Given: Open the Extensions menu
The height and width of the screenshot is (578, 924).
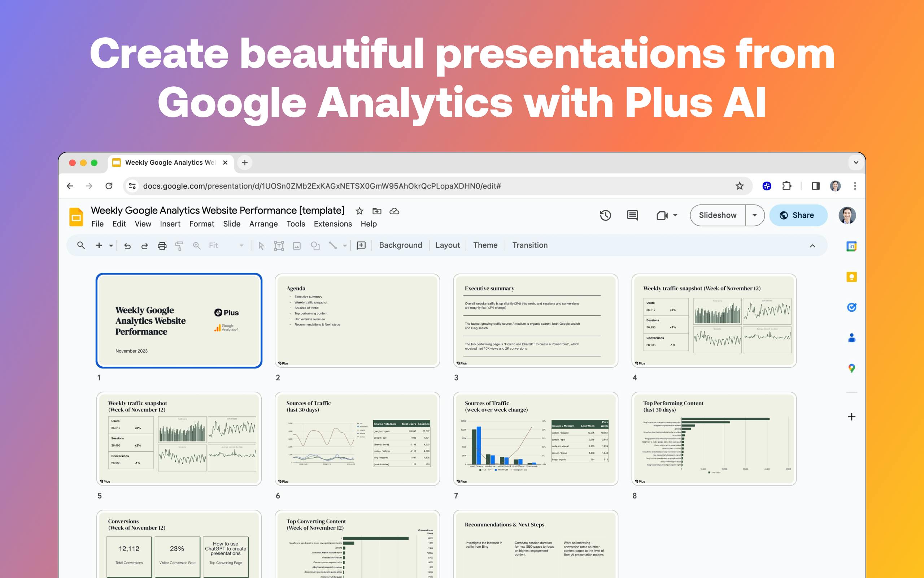Looking at the screenshot, I should pos(333,224).
